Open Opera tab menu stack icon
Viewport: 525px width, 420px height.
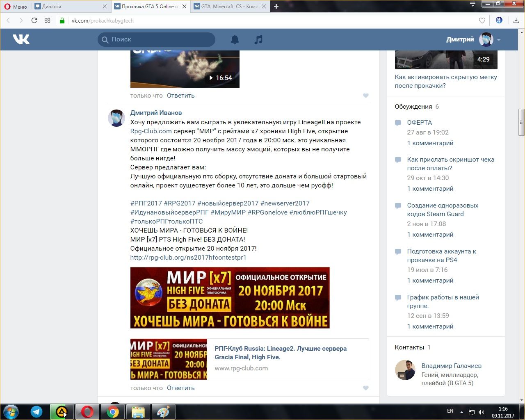[472, 4]
